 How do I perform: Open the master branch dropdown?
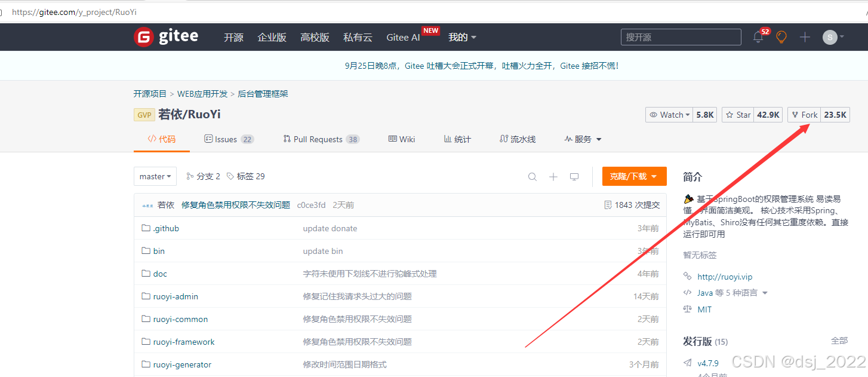155,176
